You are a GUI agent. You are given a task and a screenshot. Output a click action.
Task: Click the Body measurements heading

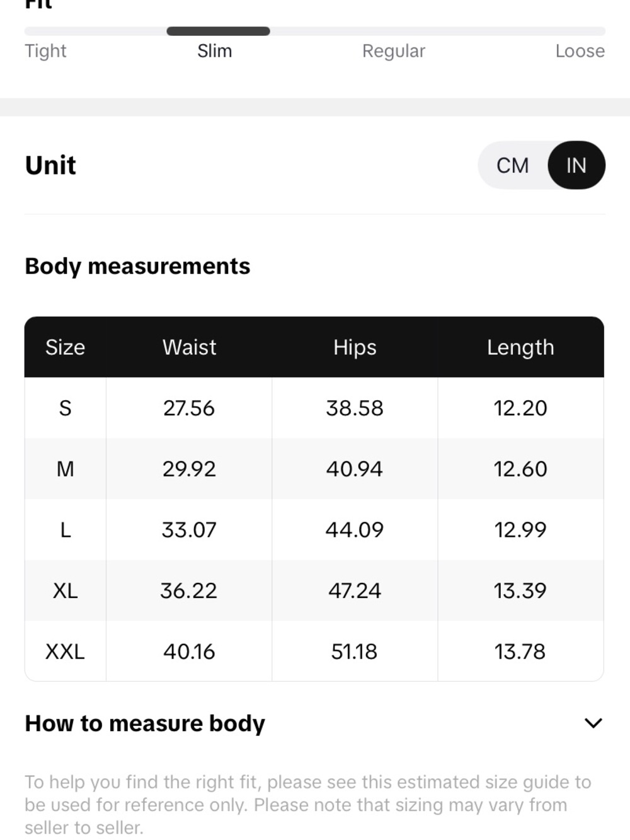[x=137, y=266]
